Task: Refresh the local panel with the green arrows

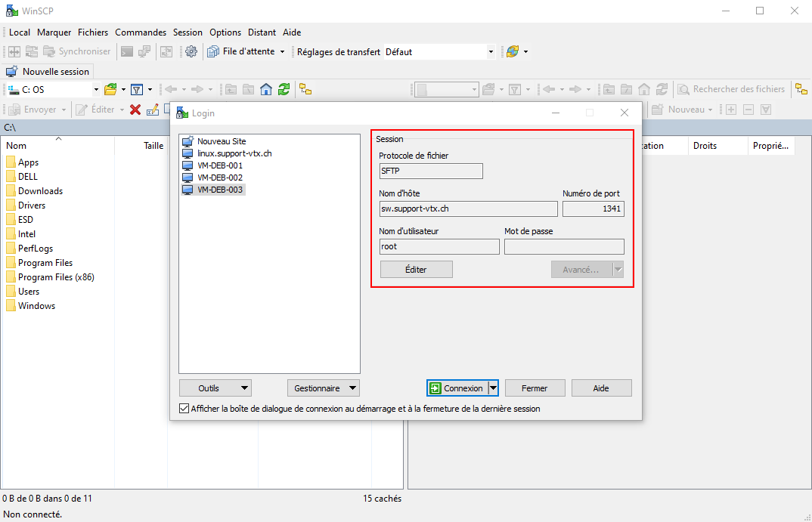Action: point(284,89)
